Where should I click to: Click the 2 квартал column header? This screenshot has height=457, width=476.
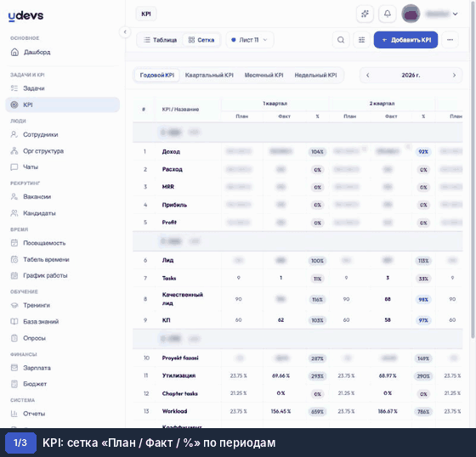point(382,104)
